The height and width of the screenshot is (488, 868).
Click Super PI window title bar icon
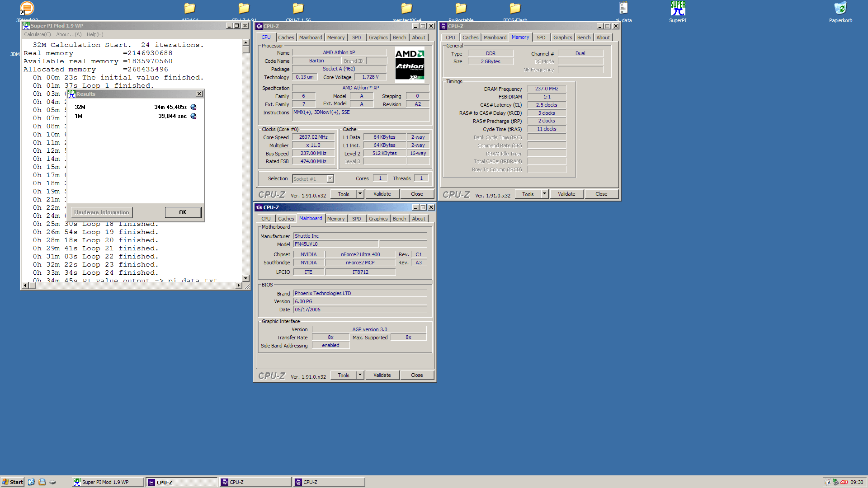point(26,26)
